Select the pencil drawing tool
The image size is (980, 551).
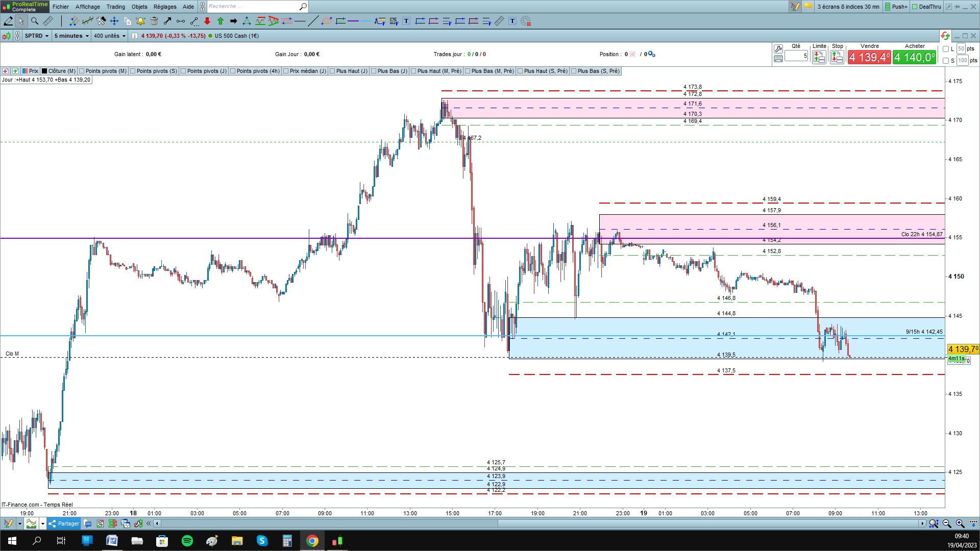[x=9, y=21]
